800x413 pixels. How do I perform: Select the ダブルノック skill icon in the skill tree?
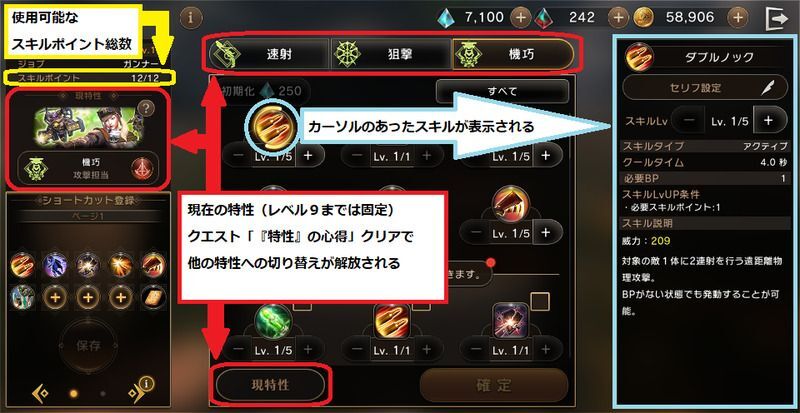pos(274,126)
